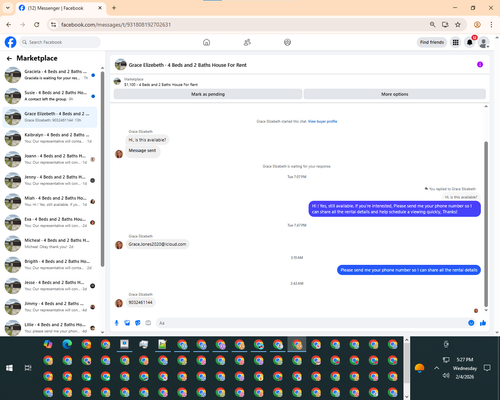
Task: Open the Graciela conversation
Action: pyautogui.click(x=50, y=75)
